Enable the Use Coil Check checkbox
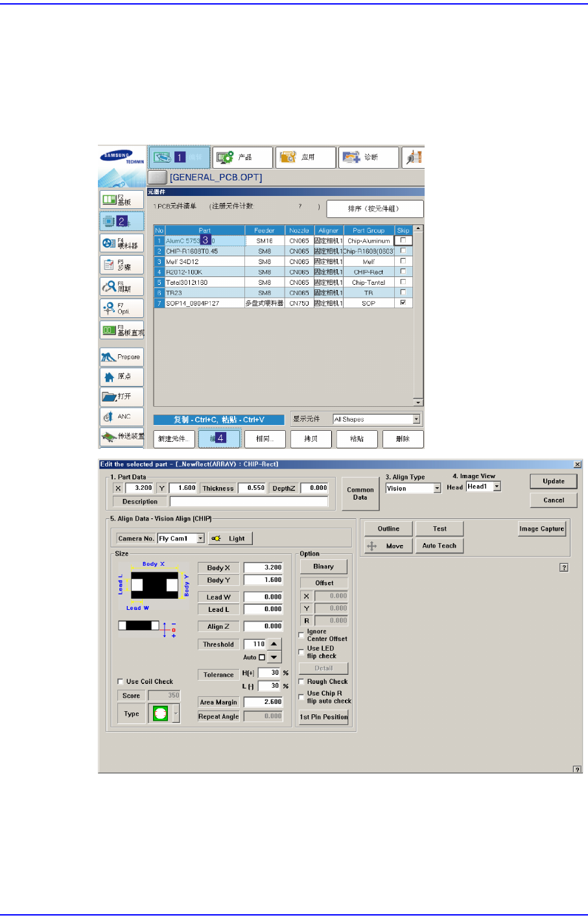The width and height of the screenshot is (588, 922). pyautogui.click(x=120, y=681)
